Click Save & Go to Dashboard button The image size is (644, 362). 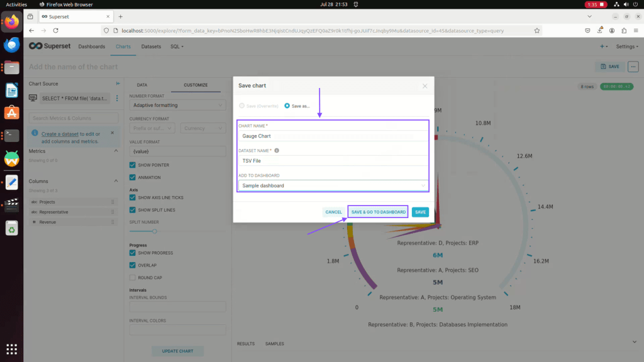click(x=378, y=212)
